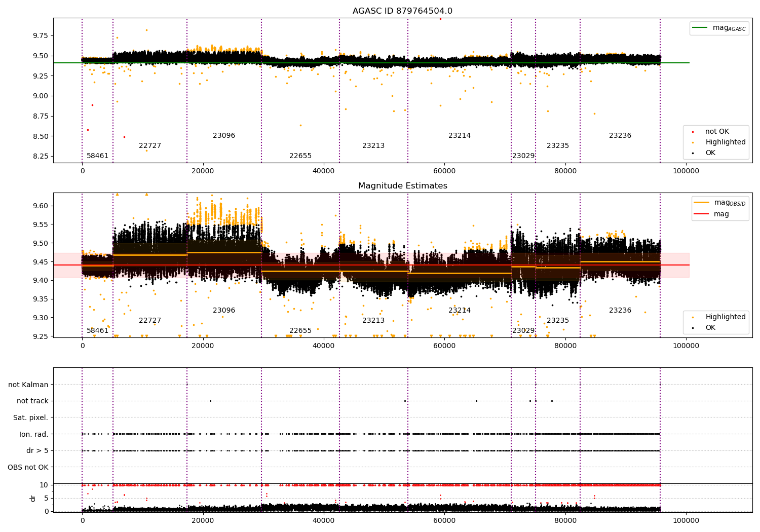Click the "not track" row label

tap(32, 401)
